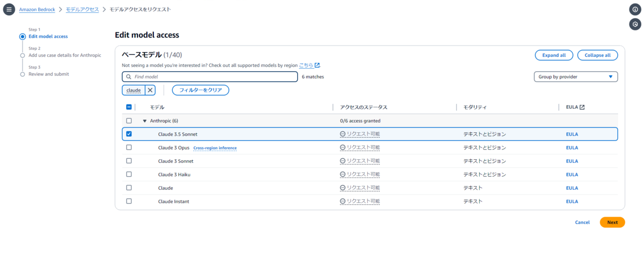The height and width of the screenshot is (268, 644).
Task: Open the Amazon Bedrock breadcrumb link
Action: [x=38, y=10]
